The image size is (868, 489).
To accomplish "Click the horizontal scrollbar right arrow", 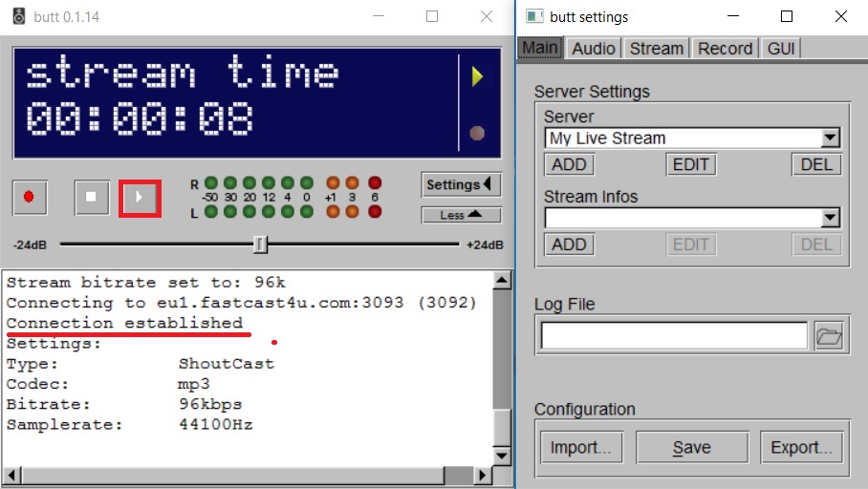I will click(x=482, y=476).
